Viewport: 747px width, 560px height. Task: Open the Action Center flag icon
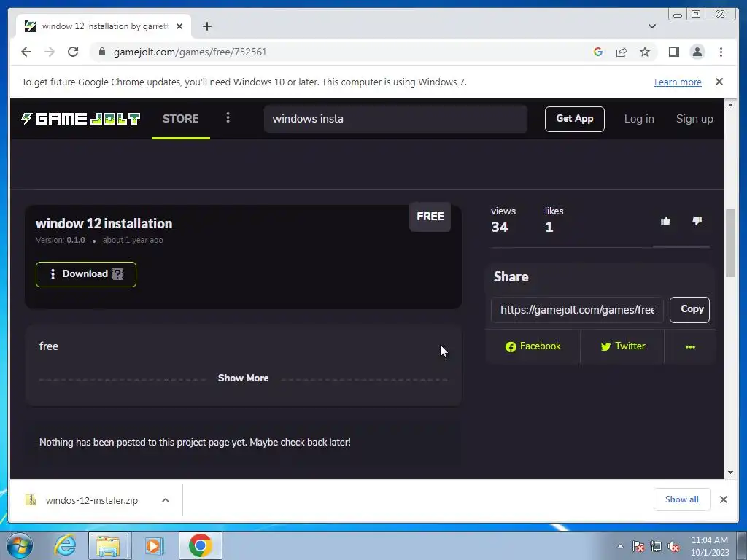[638, 547]
